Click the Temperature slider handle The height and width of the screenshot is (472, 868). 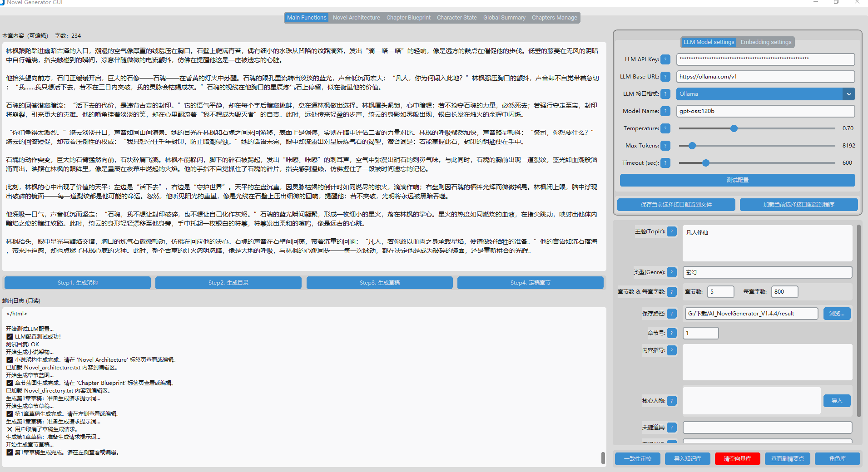click(x=734, y=128)
